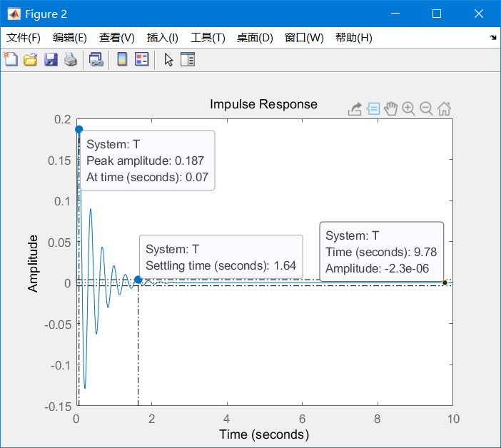Click the New Figure toolbar icon
The image size is (501, 448).
tap(11, 59)
